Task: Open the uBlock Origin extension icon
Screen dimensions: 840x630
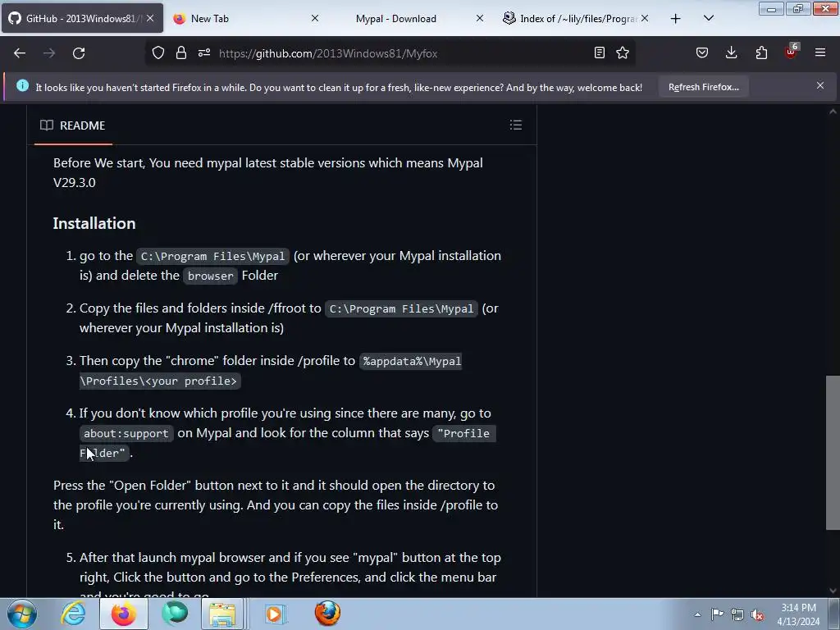Action: pos(792,52)
